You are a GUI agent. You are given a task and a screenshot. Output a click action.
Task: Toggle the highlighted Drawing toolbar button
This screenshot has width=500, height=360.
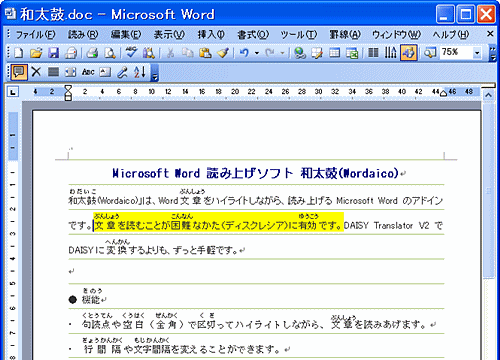click(409, 53)
